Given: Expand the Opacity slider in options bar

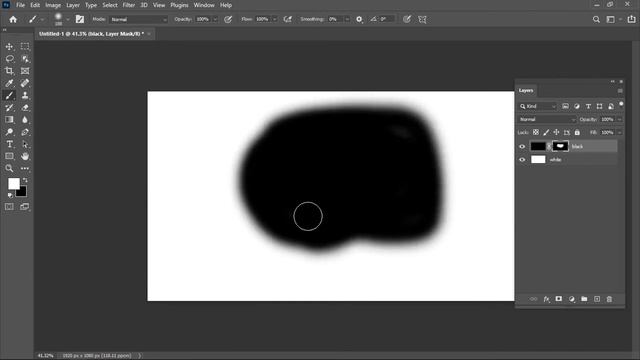Looking at the screenshot, I should click(x=215, y=19).
